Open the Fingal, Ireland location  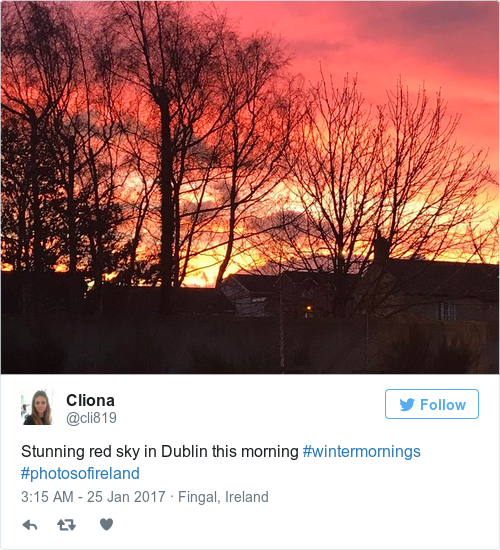(223, 497)
